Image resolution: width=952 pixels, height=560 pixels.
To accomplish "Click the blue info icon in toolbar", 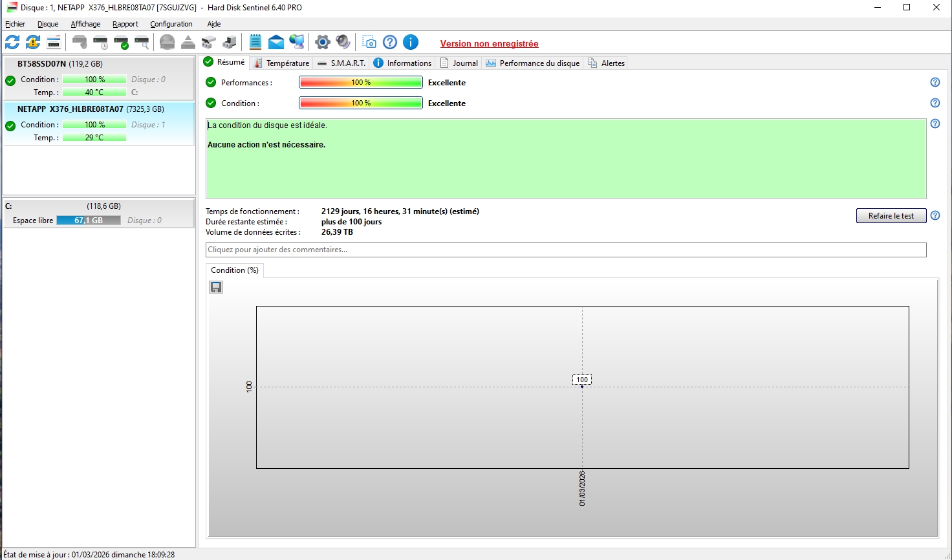I will 411,43.
